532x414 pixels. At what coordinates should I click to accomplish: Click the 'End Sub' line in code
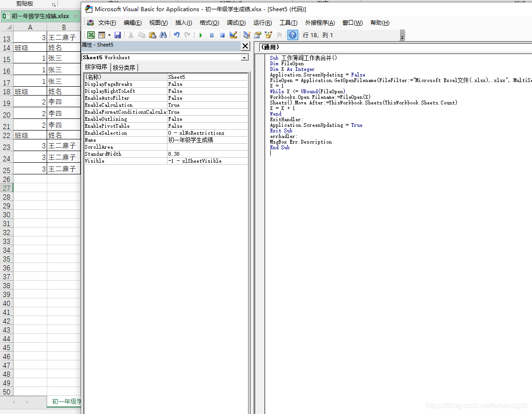tap(280, 147)
